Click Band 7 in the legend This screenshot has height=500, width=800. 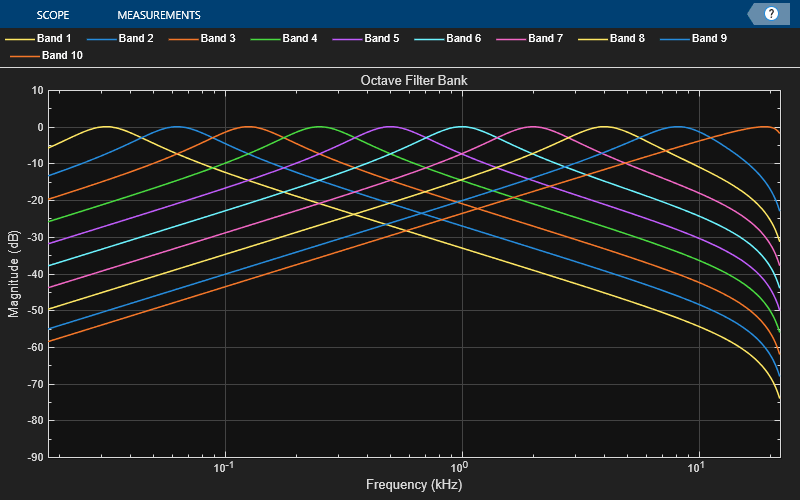tap(545, 39)
